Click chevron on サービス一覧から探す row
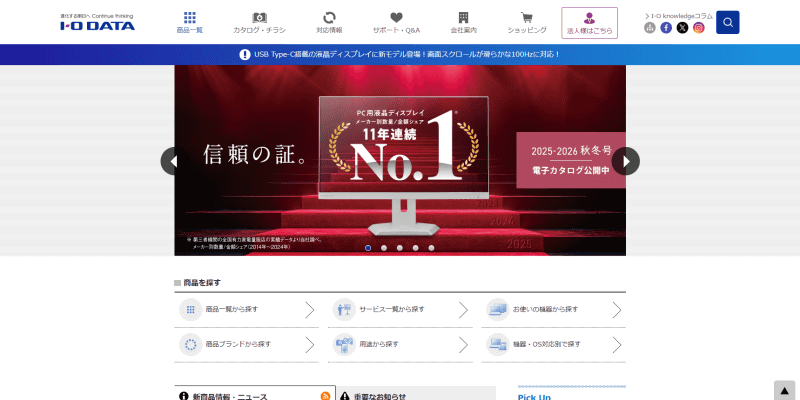Viewport: 800px width, 400px height. pyautogui.click(x=463, y=310)
